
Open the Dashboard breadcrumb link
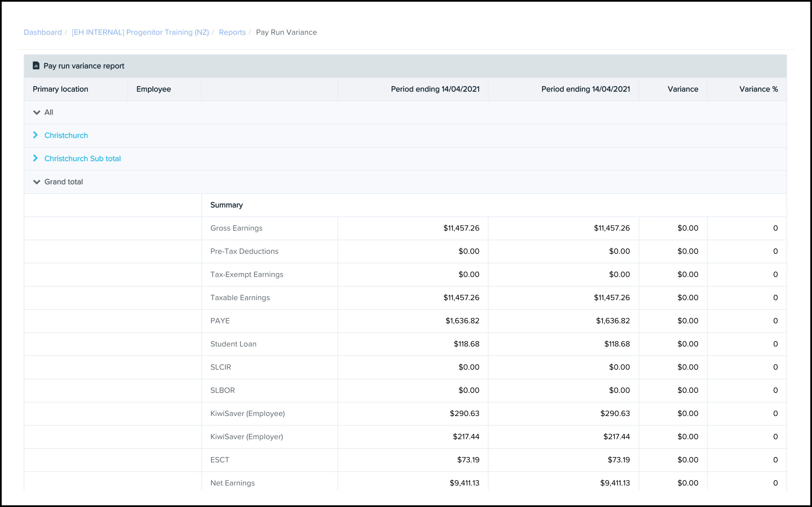pos(43,32)
